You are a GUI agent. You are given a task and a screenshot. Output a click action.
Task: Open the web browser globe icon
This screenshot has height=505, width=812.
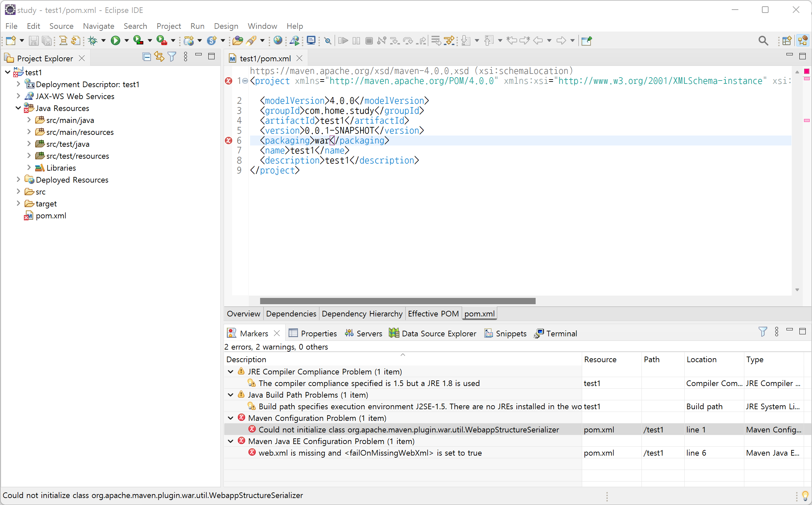click(x=277, y=40)
